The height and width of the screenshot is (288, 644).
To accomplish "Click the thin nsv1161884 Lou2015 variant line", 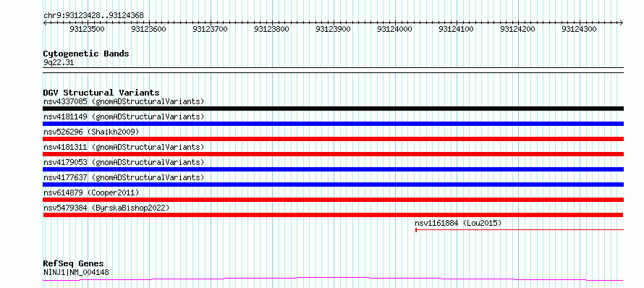I will [520, 229].
